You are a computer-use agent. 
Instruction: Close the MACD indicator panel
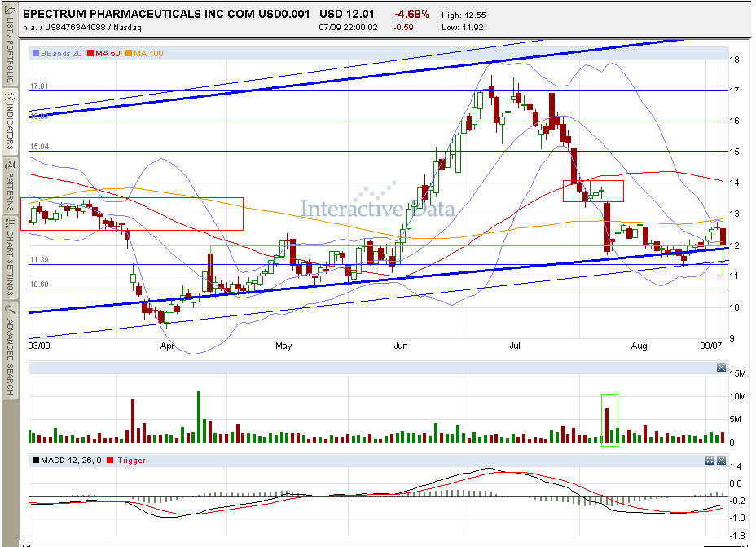click(x=721, y=460)
